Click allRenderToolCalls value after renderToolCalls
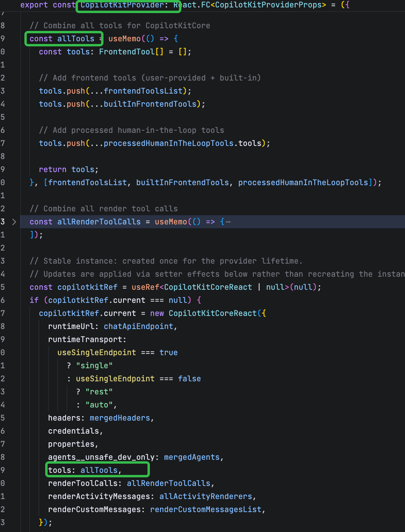This screenshot has width=405, height=532. point(169,483)
